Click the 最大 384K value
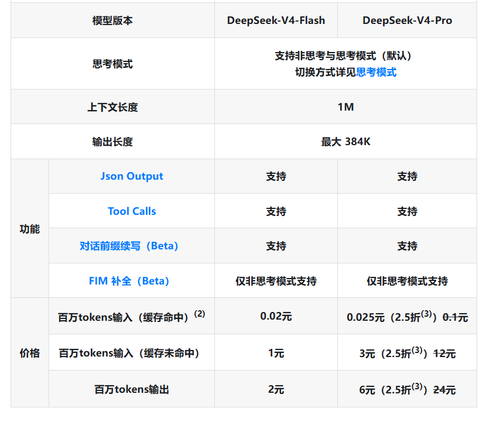Screen dimensions: 500x422 [x=346, y=142]
